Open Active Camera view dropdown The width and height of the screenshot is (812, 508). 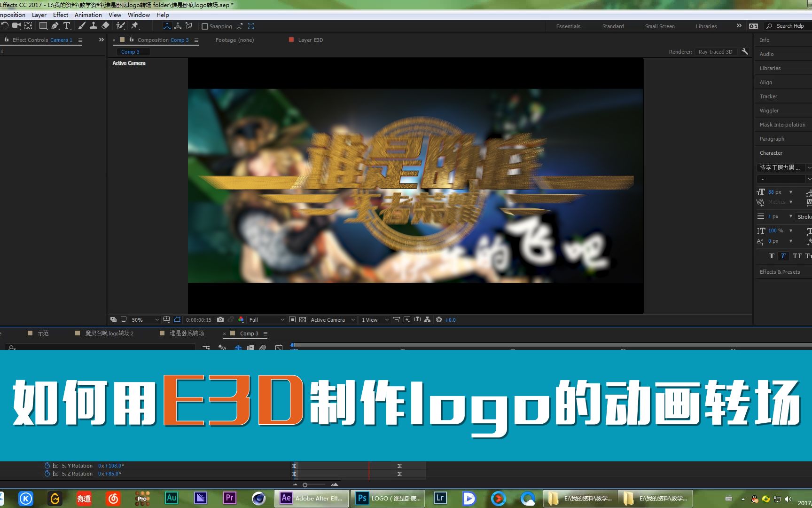[333, 320]
